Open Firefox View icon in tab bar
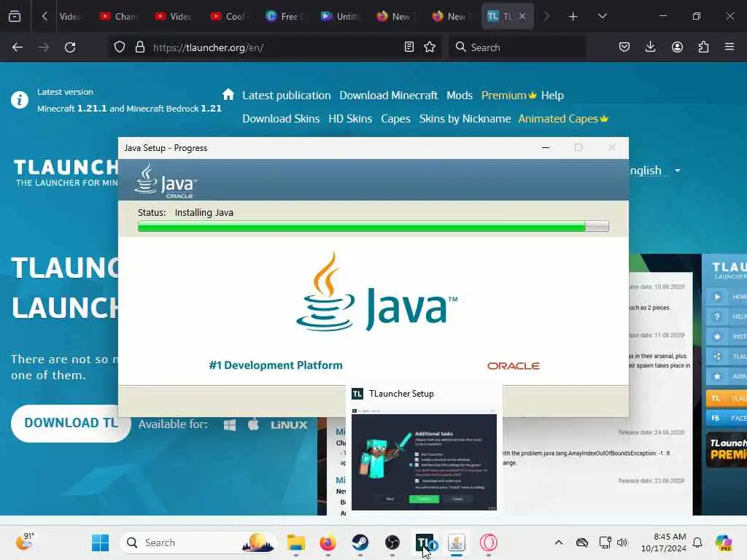Image resolution: width=747 pixels, height=560 pixels. [15, 16]
